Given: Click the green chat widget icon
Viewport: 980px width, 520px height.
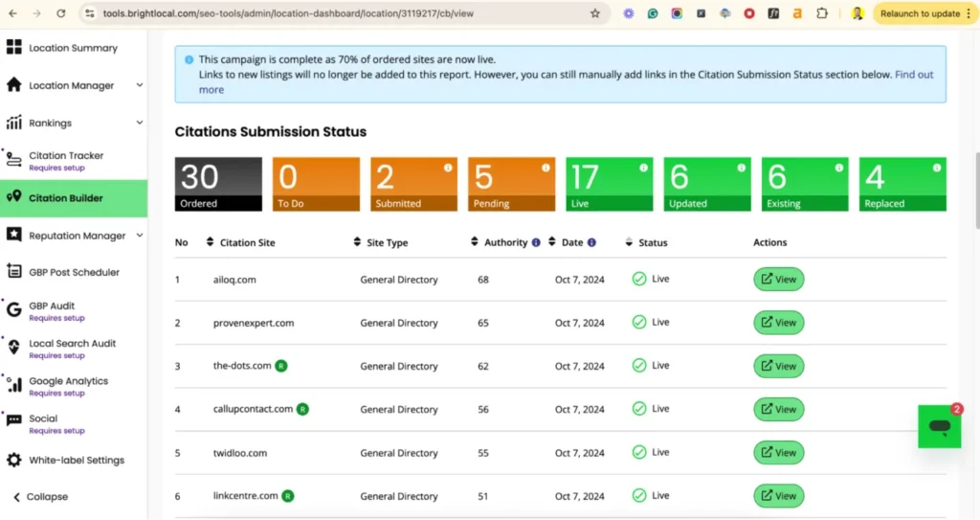Looking at the screenshot, I should pyautogui.click(x=939, y=426).
